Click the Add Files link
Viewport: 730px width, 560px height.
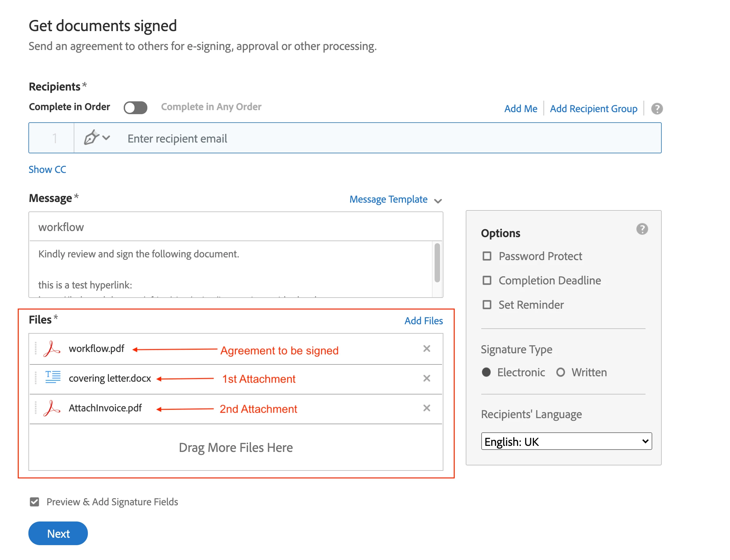[x=423, y=321]
